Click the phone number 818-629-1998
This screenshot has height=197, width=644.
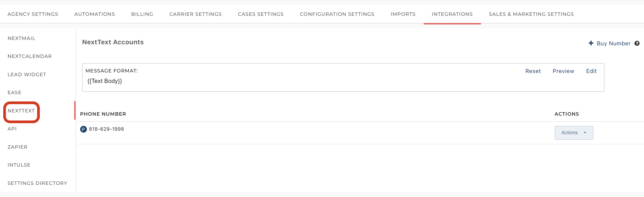pyautogui.click(x=107, y=129)
